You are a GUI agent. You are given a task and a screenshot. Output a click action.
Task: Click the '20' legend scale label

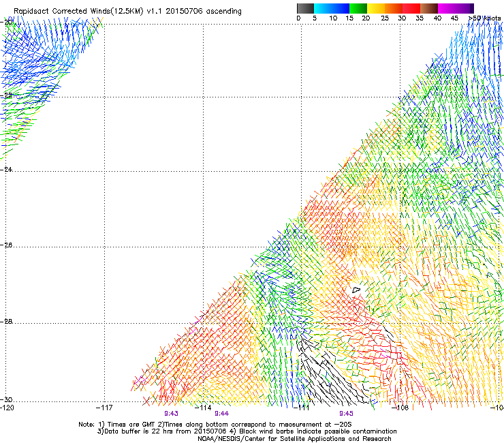(x=366, y=18)
